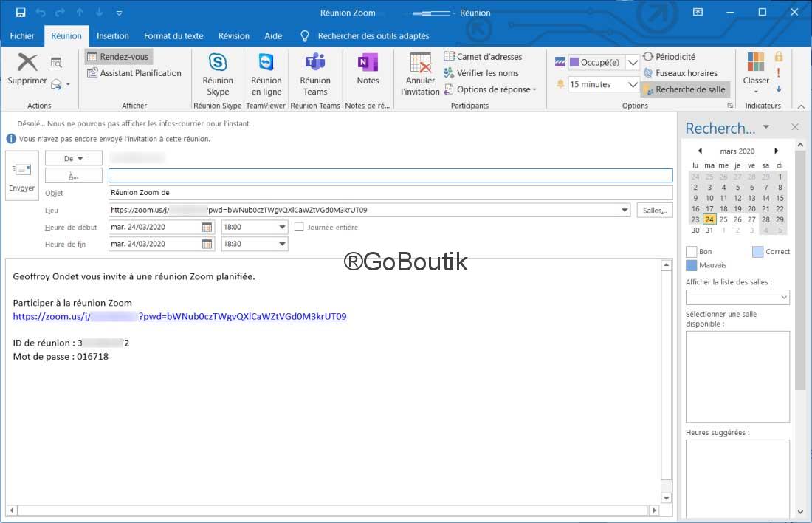Viewport: 812px width, 523px height.
Task: Mark as private with lock icon
Action: pos(778,56)
